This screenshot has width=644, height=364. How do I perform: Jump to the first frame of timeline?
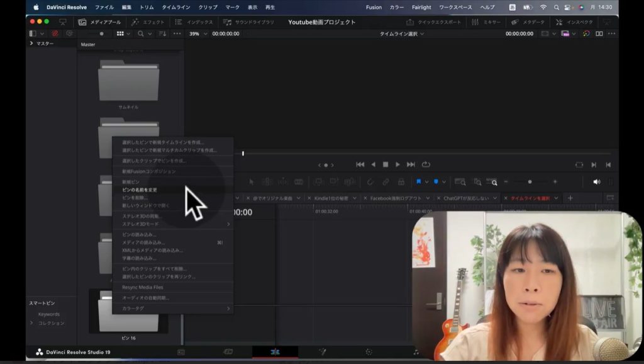(x=360, y=164)
